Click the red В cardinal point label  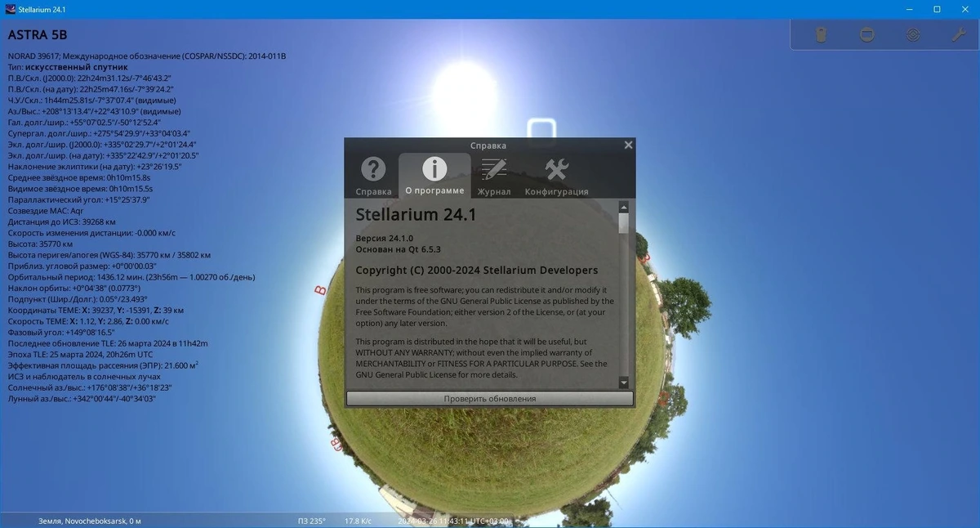pyautogui.click(x=320, y=290)
